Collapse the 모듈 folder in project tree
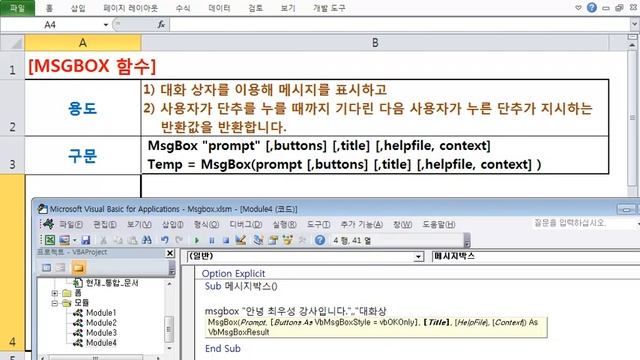 tap(55, 303)
